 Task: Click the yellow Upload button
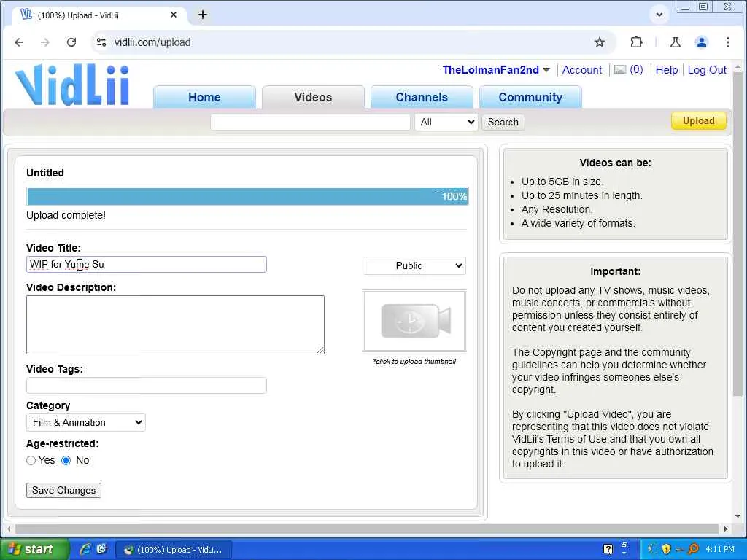click(698, 120)
